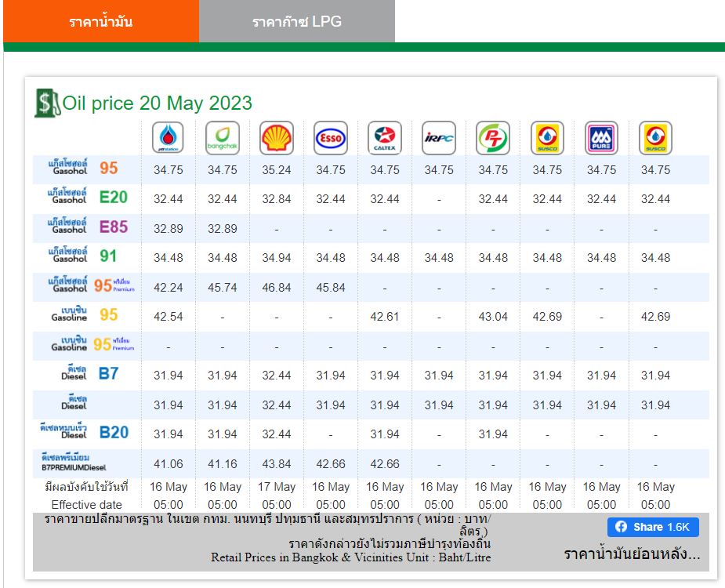Click the Shell brand logo
This screenshot has height=588, width=725.
277,137
